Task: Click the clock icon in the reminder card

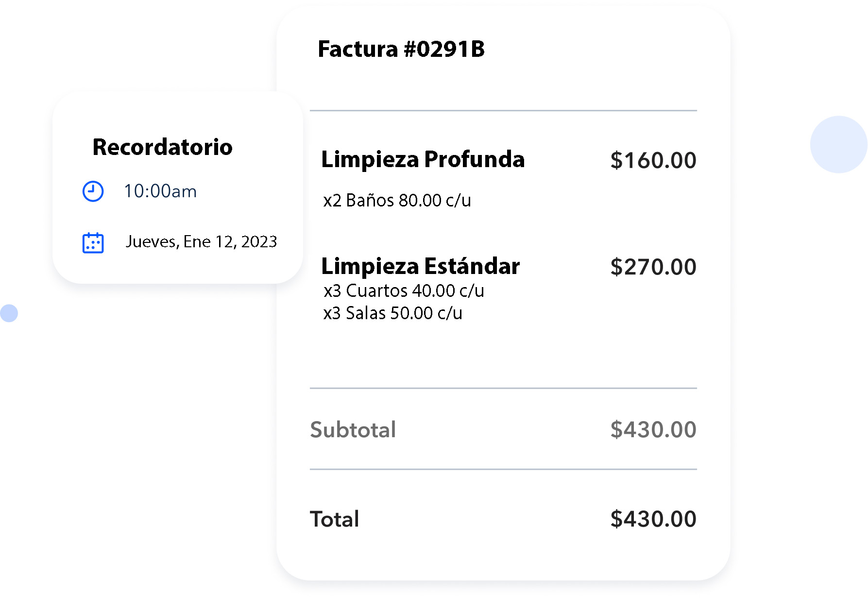Action: point(93,191)
